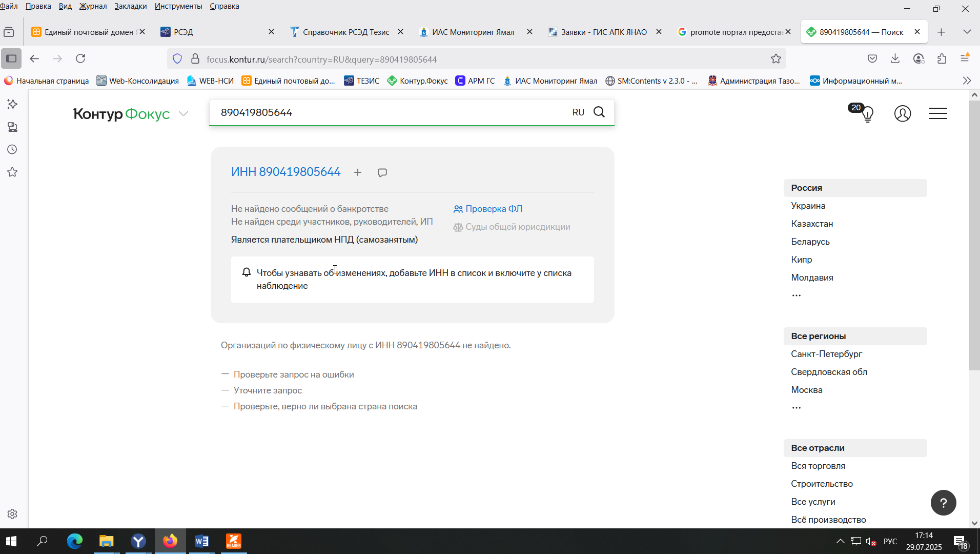This screenshot has height=554, width=980.
Task: Reload the current page
Action: click(80, 58)
